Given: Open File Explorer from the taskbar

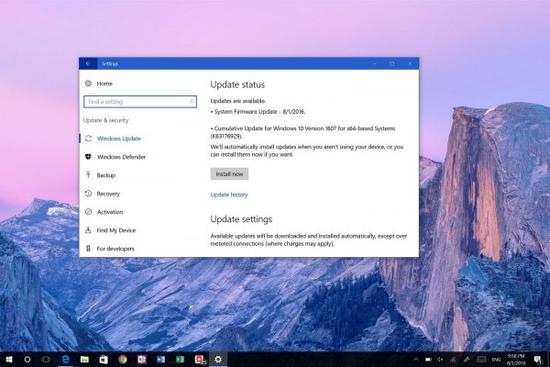Looking at the screenshot, I should point(85,359).
